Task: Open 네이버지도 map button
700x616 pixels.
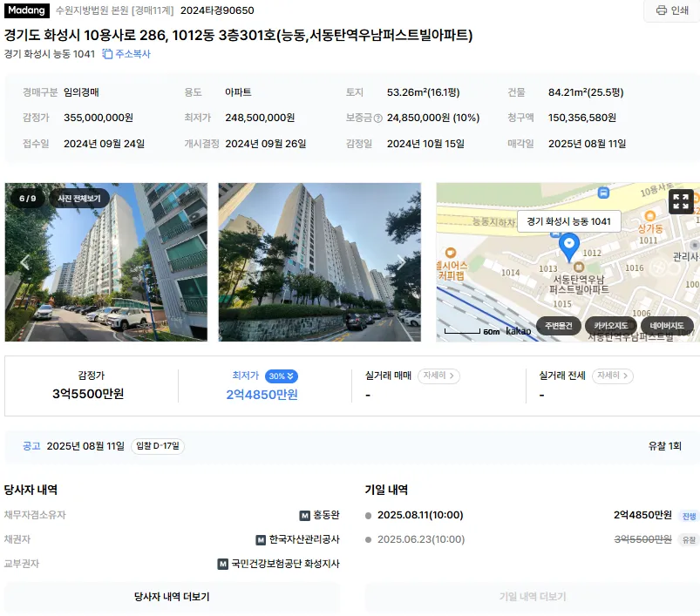Action: tap(667, 326)
